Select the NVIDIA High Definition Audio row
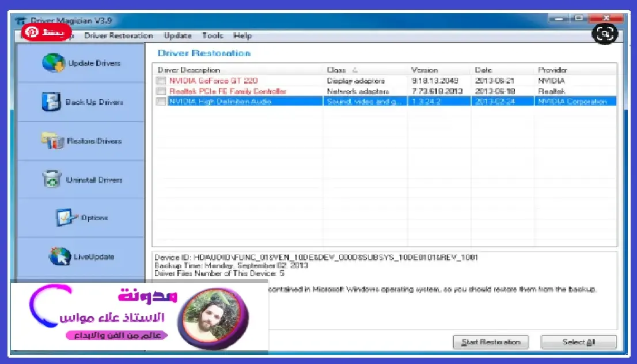This screenshot has width=637, height=364. click(385, 101)
